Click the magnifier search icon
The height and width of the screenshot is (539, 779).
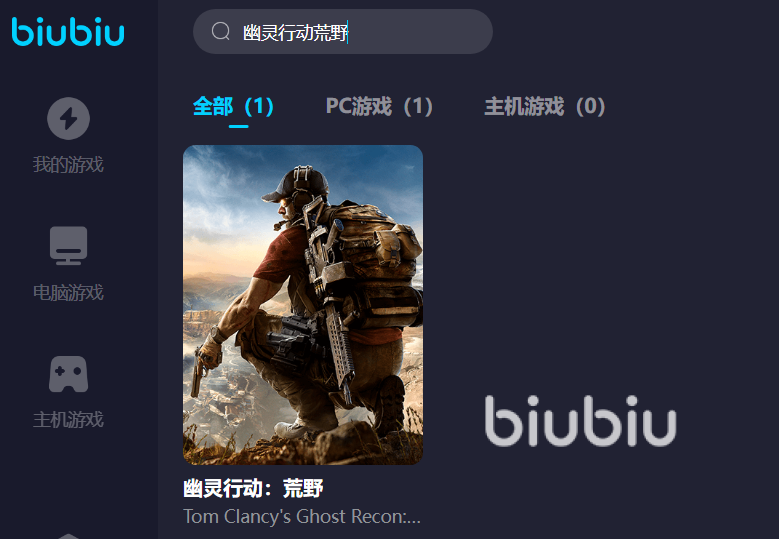[x=221, y=31]
